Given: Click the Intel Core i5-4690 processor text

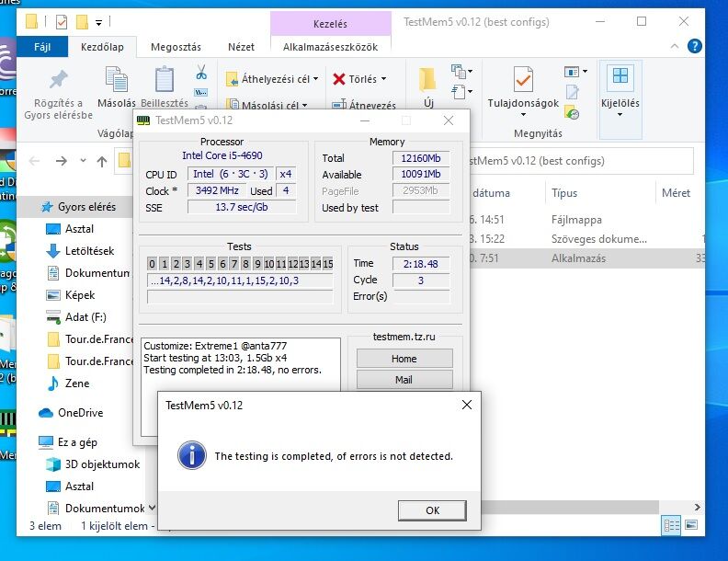Looking at the screenshot, I should [x=222, y=155].
